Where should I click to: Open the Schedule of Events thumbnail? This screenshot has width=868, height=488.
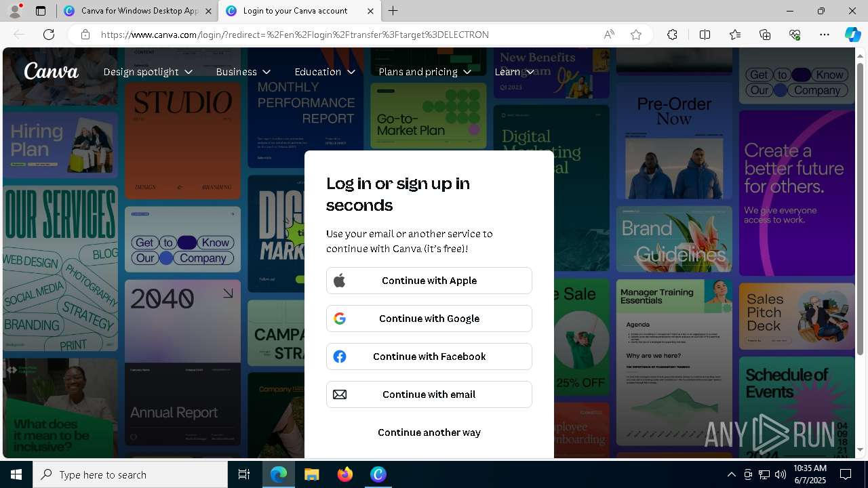[797, 407]
